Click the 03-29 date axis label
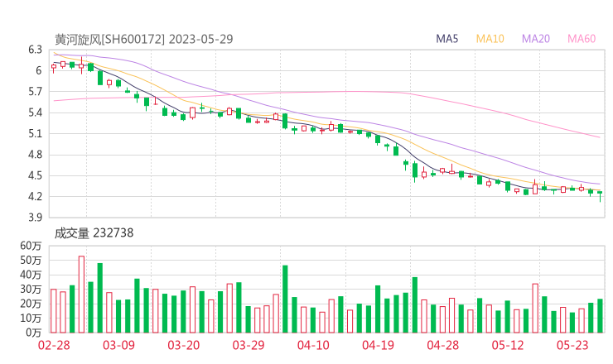The image size is (613, 364). 249,345
